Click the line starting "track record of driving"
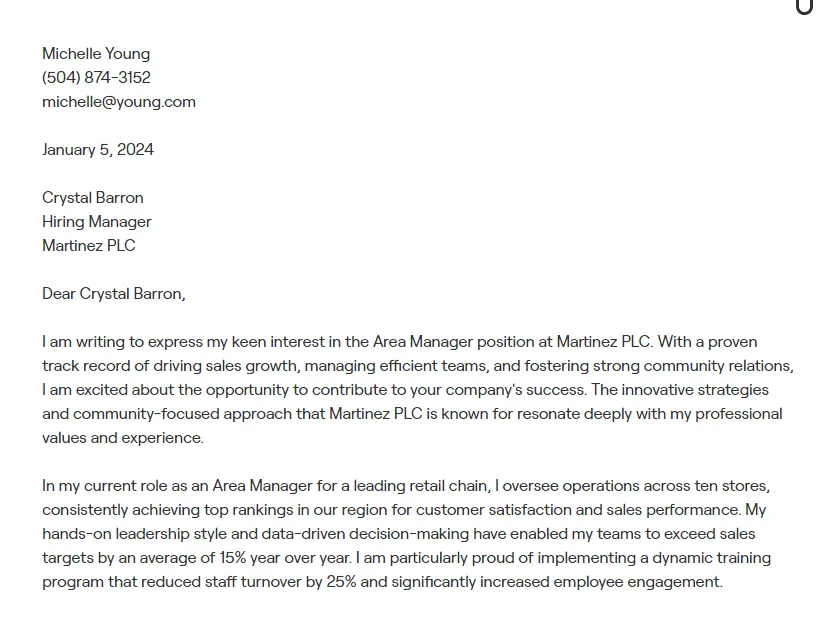Viewport: 836px width, 620px height. click(x=417, y=366)
